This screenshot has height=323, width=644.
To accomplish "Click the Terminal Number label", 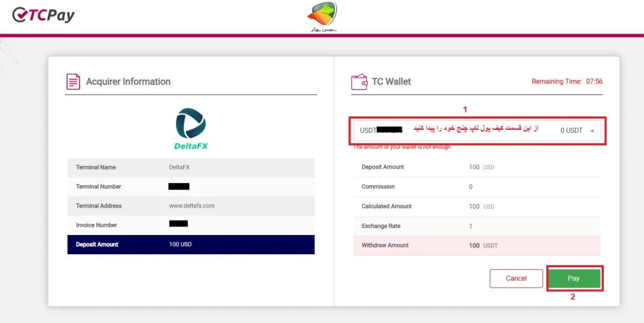I will [x=99, y=187].
